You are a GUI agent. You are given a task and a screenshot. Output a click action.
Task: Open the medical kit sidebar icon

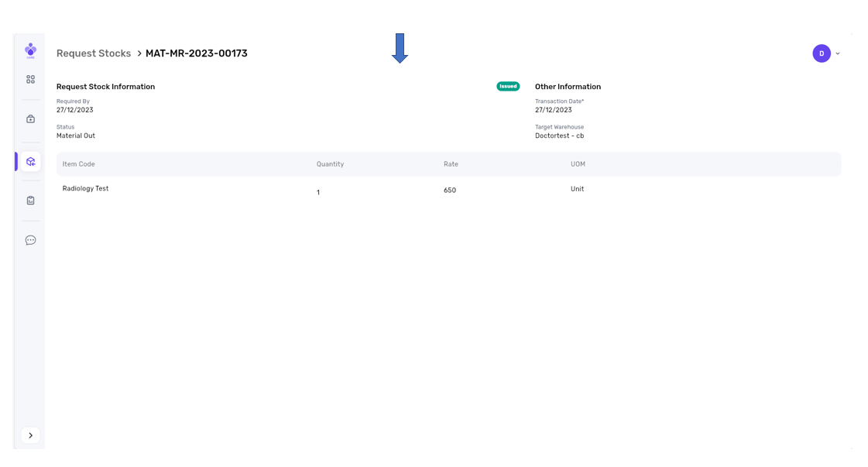30,119
